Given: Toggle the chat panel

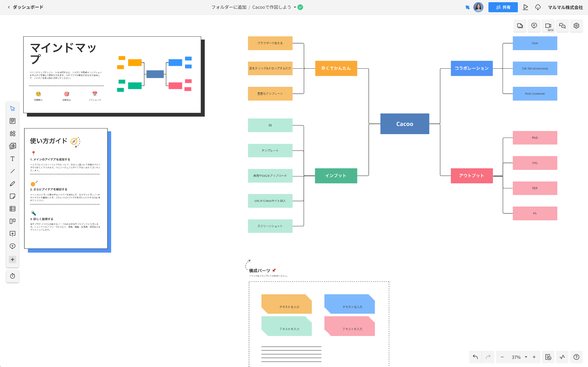Looking at the screenshot, I should (562, 26).
